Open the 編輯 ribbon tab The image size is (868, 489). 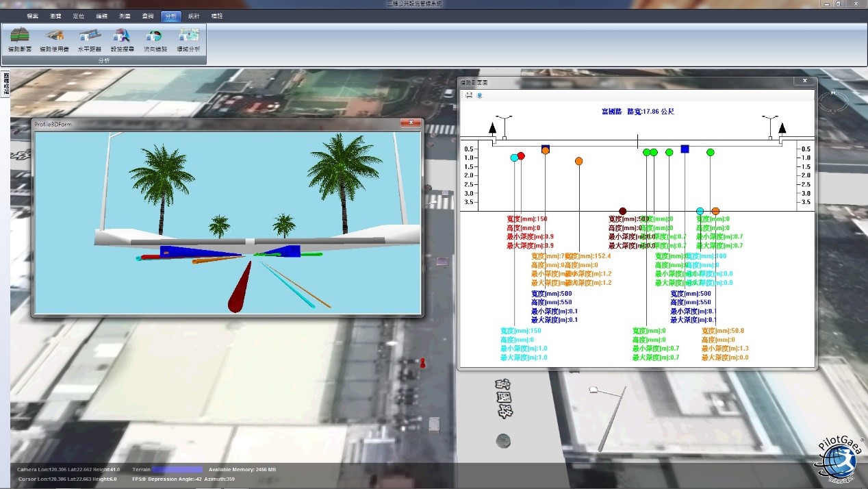tap(101, 16)
